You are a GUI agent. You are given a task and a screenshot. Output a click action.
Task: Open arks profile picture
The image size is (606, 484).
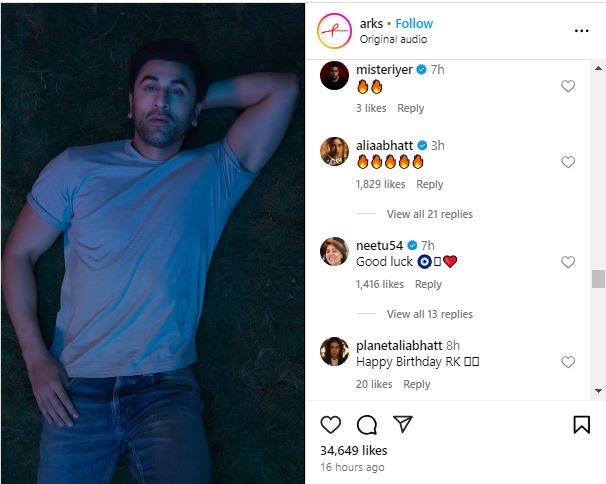[x=333, y=31]
